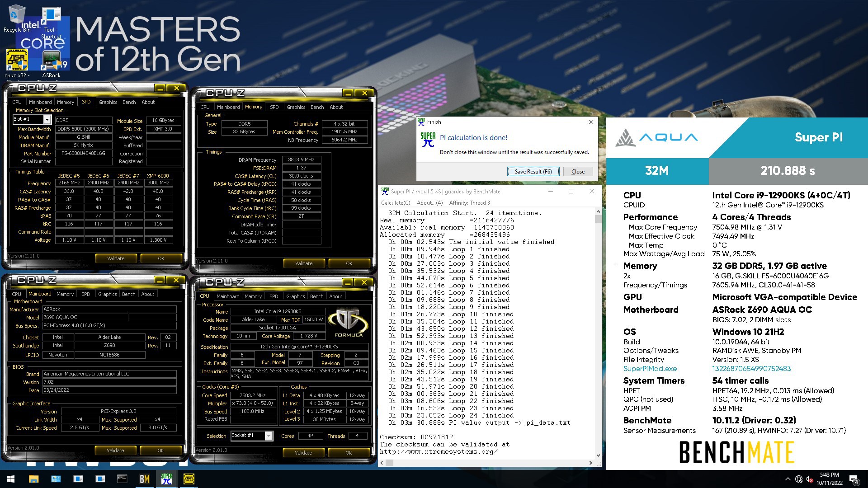The width and height of the screenshot is (868, 488).
Task: Click the AQUA logo in BenchMate panel
Action: point(657,137)
